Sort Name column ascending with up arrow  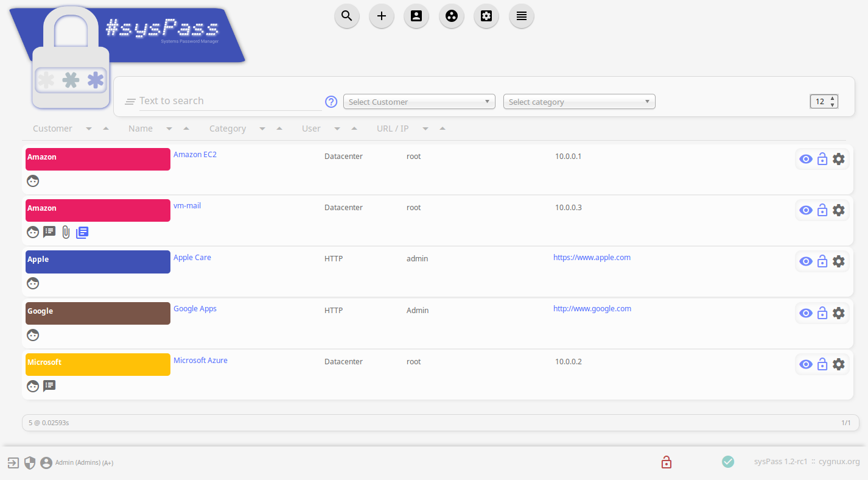tap(186, 129)
